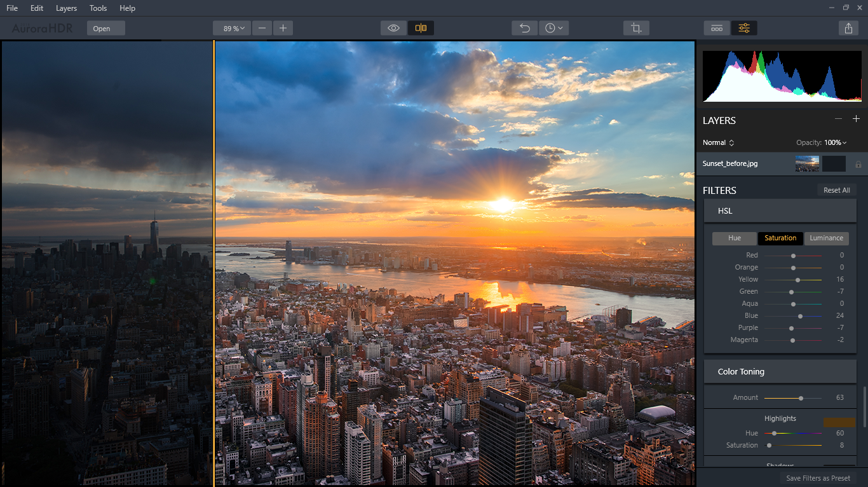Select the Sunset_before.jpg layer thumbnail

point(807,163)
